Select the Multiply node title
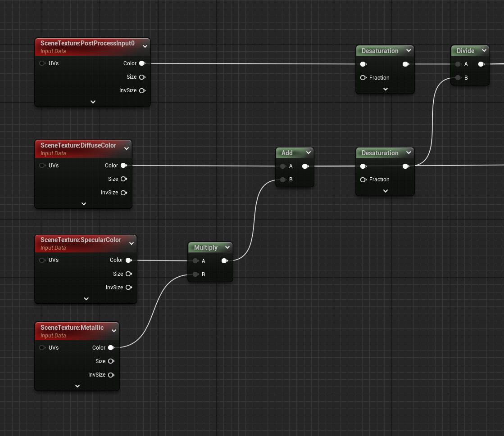The width and height of the screenshot is (504, 436). point(206,247)
